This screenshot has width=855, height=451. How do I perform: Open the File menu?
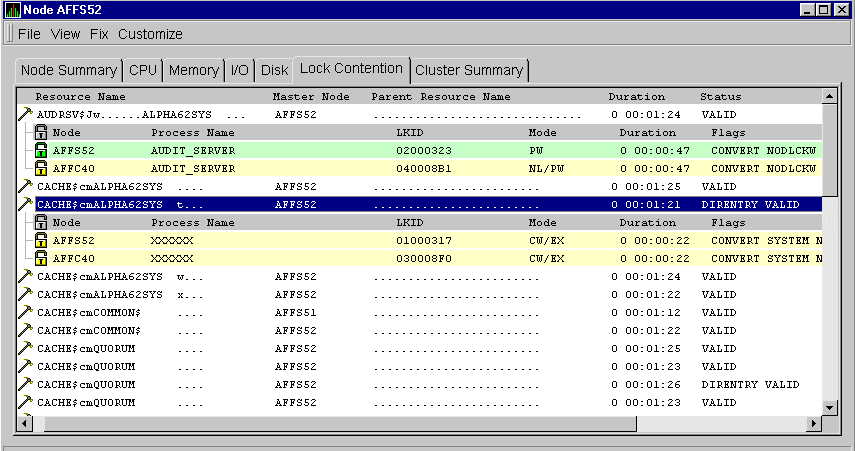[x=29, y=34]
